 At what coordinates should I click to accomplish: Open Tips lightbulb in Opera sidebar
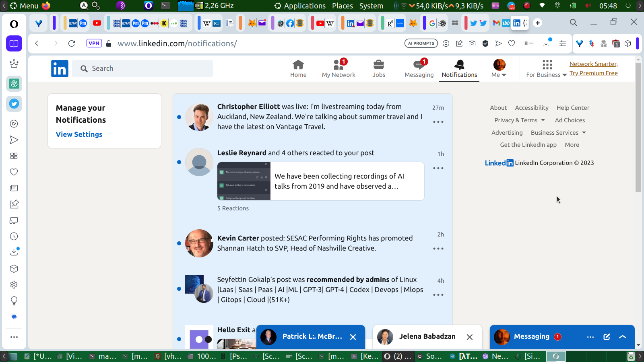point(14,301)
